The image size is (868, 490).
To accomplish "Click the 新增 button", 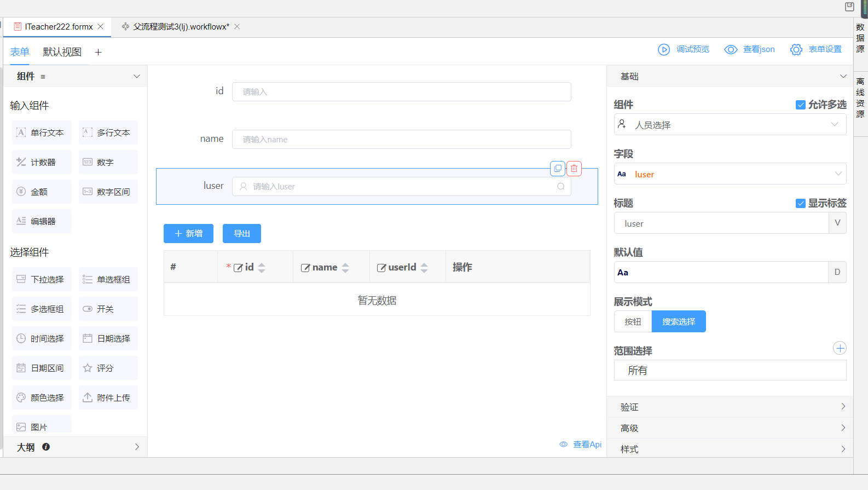I will click(188, 234).
